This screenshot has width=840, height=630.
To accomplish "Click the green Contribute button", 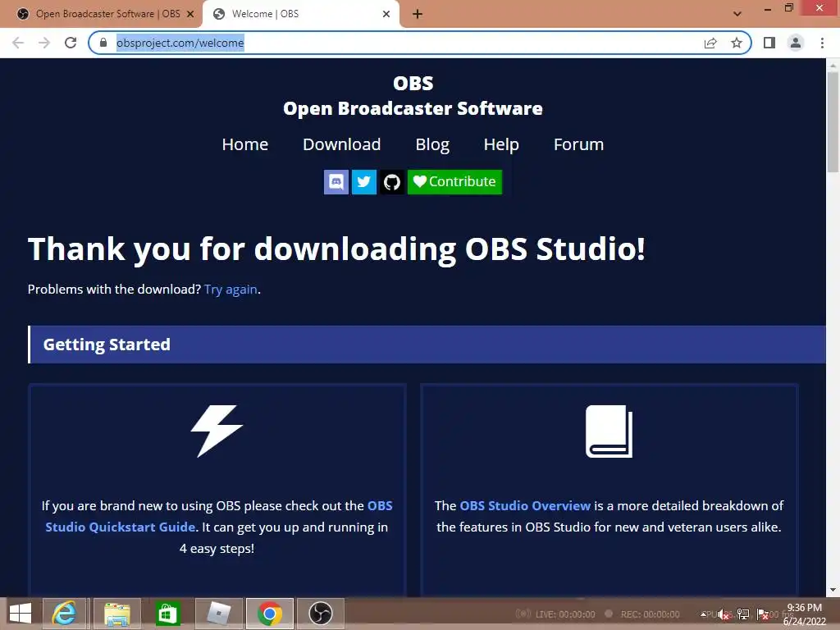I will [x=454, y=181].
